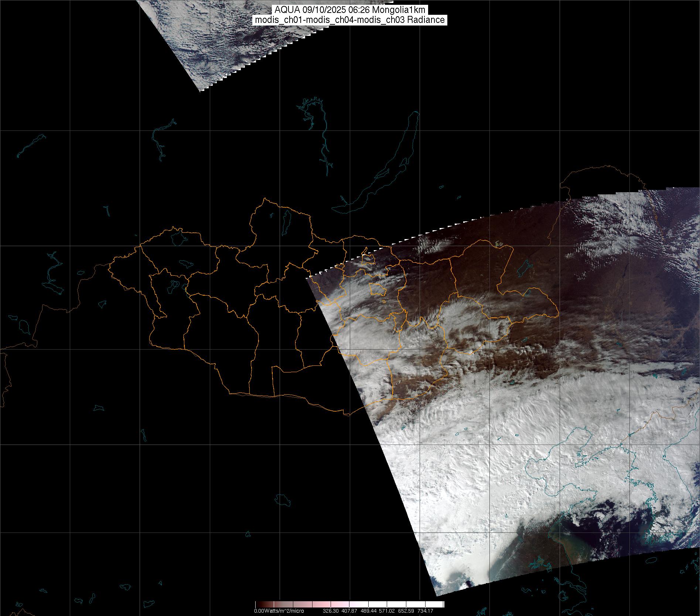
Task: Select the 652.59 colorbar value
Action: click(406, 611)
